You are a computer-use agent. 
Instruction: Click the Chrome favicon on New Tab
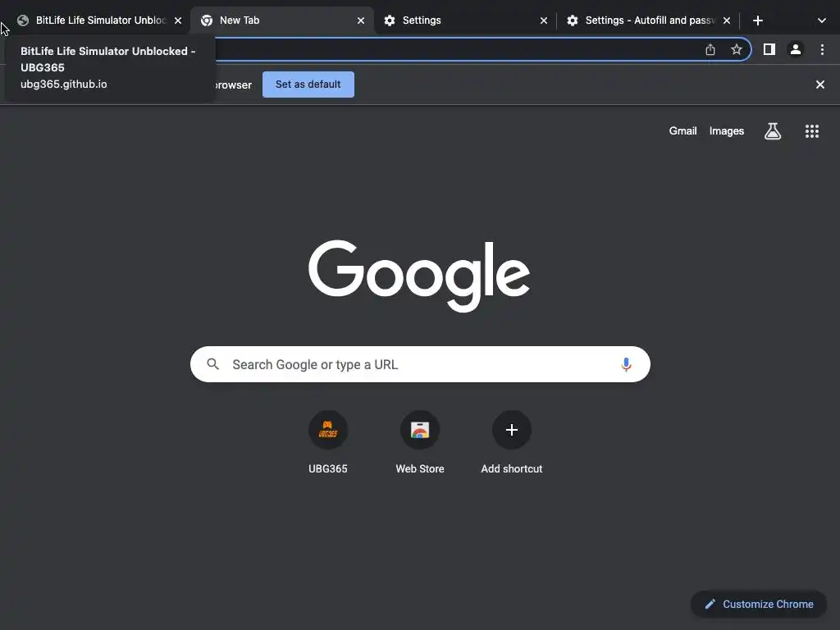pos(206,21)
